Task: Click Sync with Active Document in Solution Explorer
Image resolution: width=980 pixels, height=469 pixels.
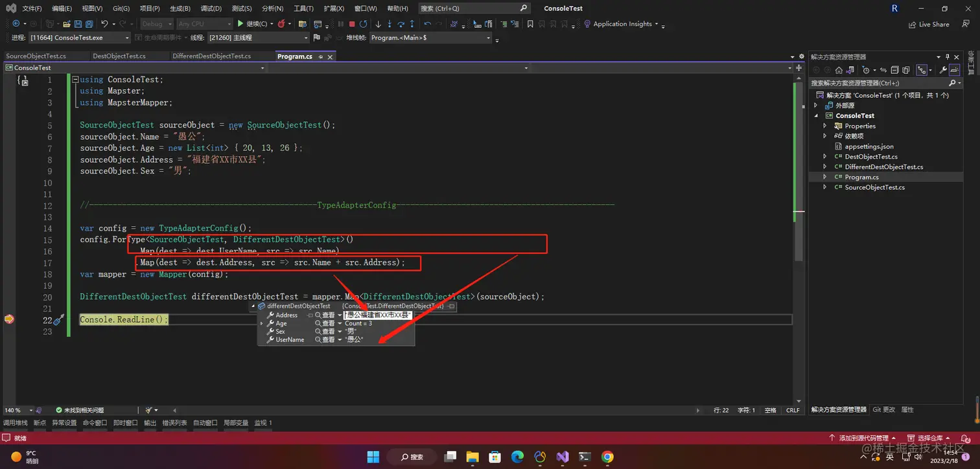Action: pyautogui.click(x=883, y=70)
